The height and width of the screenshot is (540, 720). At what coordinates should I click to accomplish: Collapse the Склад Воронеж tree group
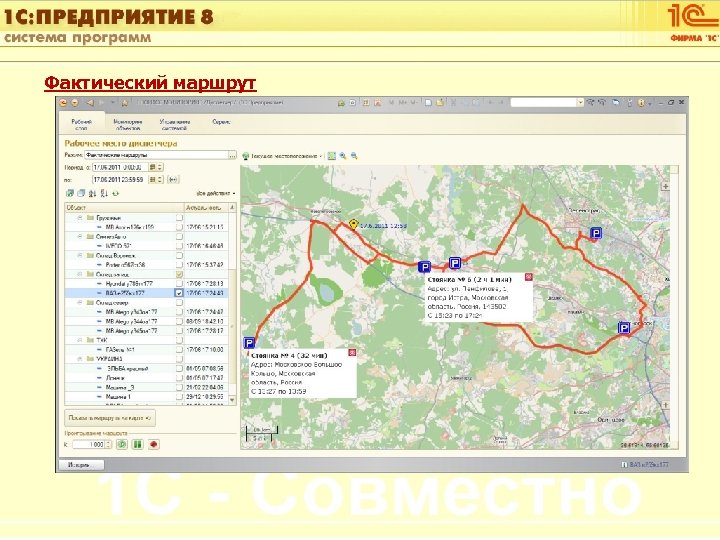coord(80,255)
